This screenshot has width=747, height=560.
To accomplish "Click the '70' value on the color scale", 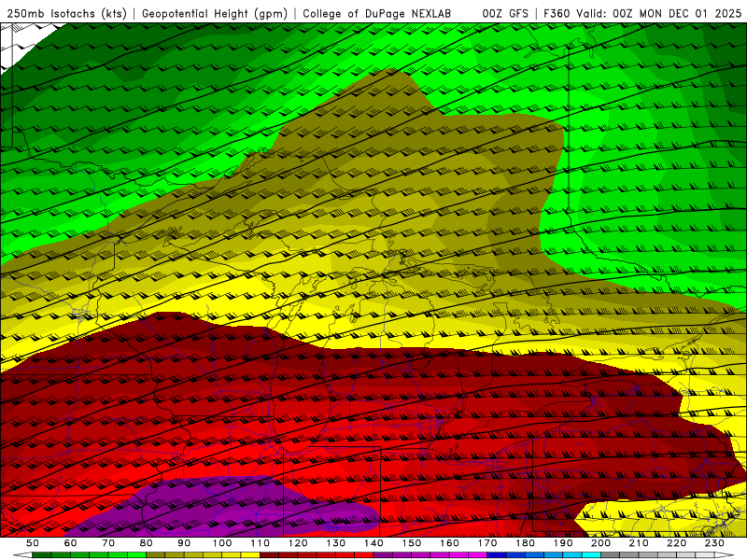I will click(x=108, y=543).
